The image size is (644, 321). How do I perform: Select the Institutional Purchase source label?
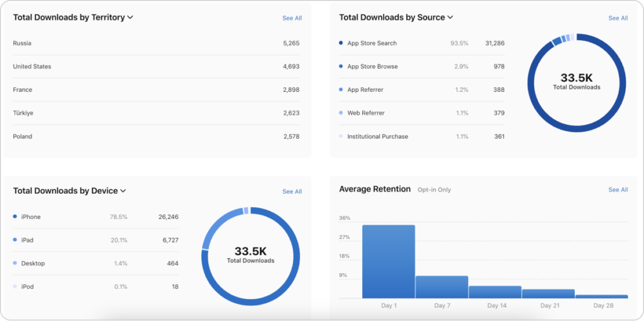[378, 137]
